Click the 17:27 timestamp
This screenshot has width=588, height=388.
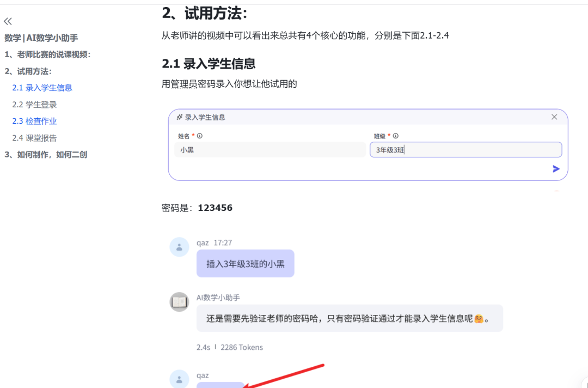point(223,243)
